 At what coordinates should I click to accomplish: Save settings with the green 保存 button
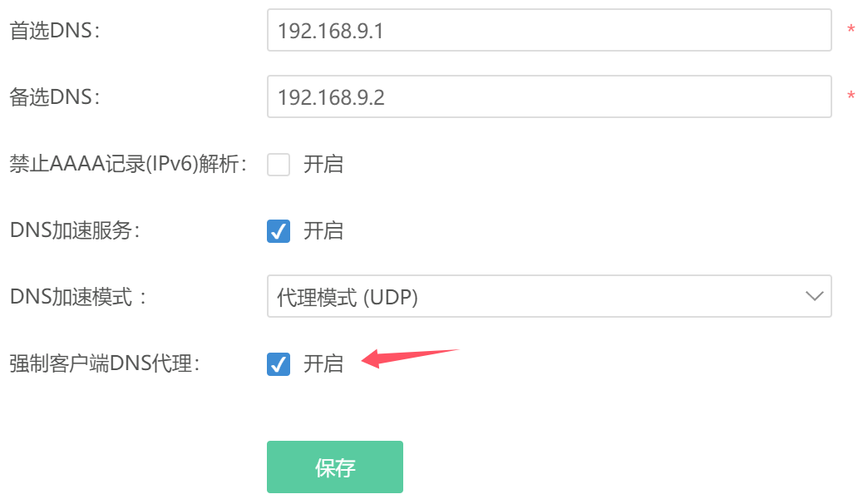(335, 467)
